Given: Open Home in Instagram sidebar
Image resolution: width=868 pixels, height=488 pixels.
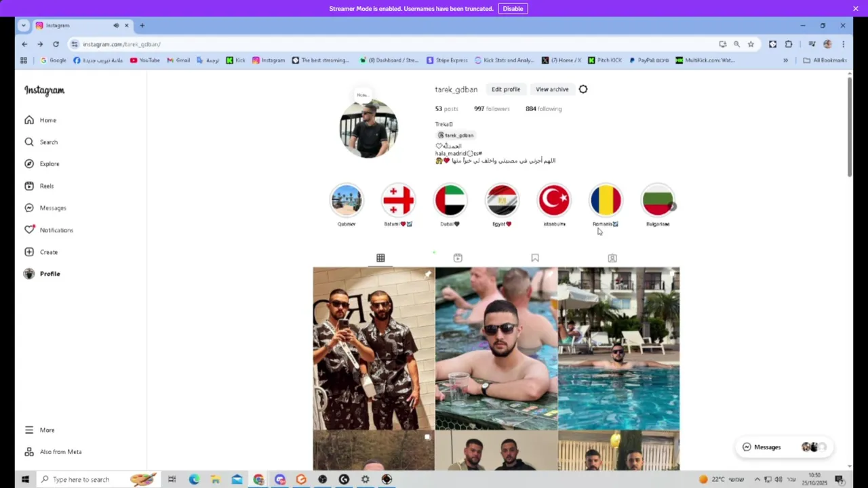Looking at the screenshot, I should coord(41,120).
